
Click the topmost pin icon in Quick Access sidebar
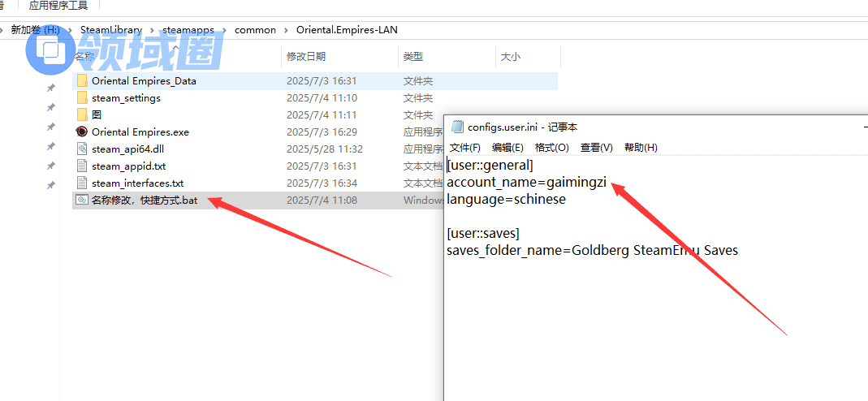pyautogui.click(x=50, y=88)
